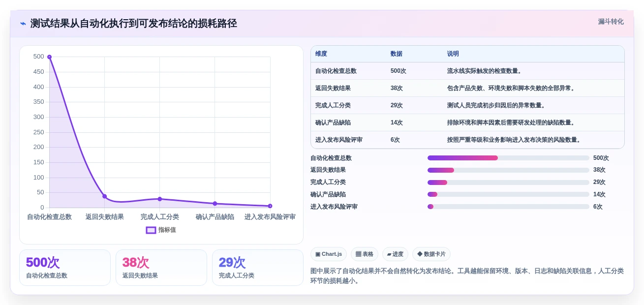This screenshot has height=305, width=644.
Task: Click the Chart.js tag chip
Action: 329,254
